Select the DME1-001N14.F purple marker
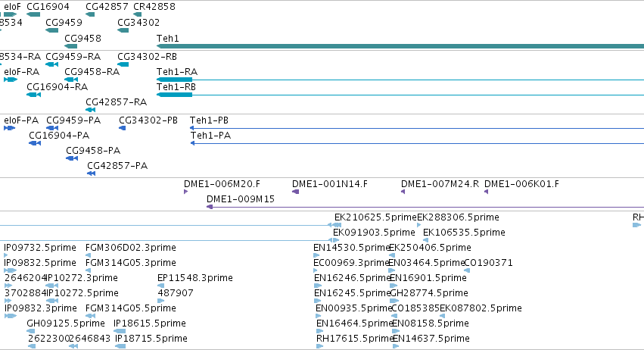644x350 pixels. click(295, 192)
